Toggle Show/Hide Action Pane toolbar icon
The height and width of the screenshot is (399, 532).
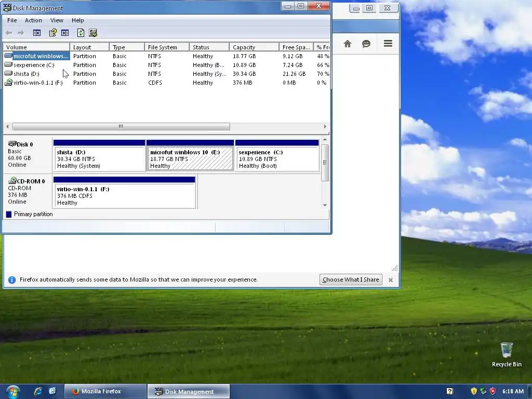(65, 33)
